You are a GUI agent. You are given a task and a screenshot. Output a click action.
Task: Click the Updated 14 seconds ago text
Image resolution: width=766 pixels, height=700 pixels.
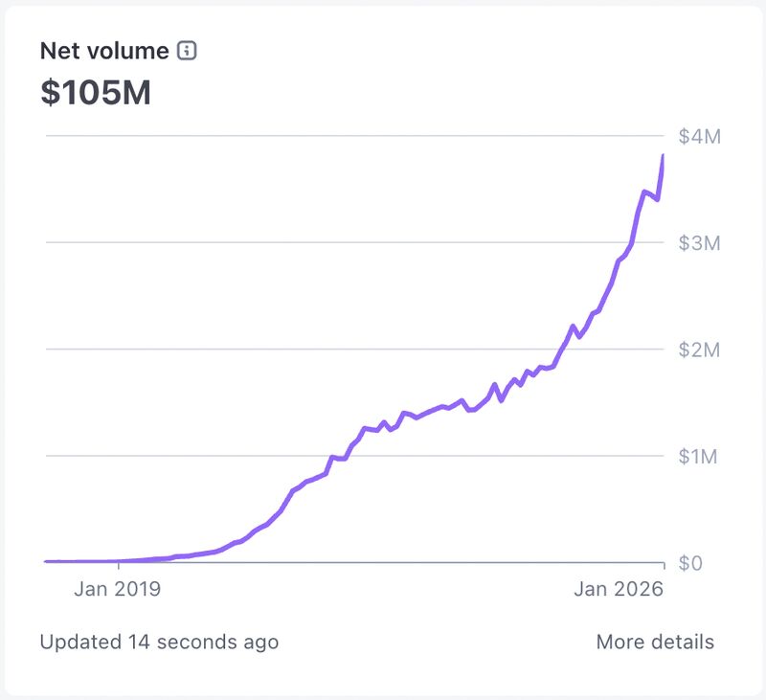159,642
